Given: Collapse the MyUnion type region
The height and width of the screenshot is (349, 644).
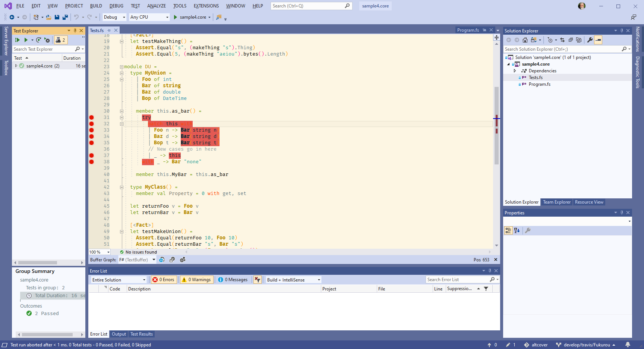Looking at the screenshot, I should (x=122, y=73).
